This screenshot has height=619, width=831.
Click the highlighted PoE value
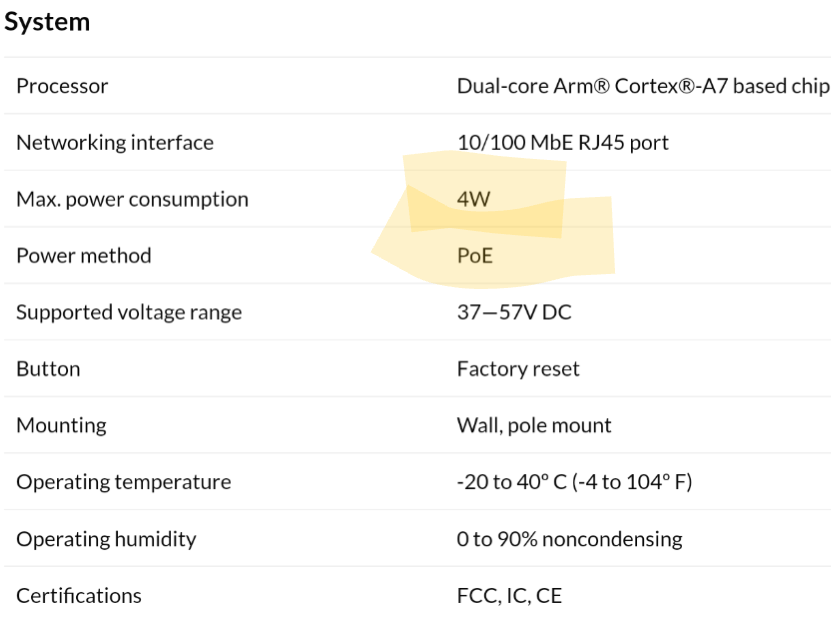click(475, 255)
